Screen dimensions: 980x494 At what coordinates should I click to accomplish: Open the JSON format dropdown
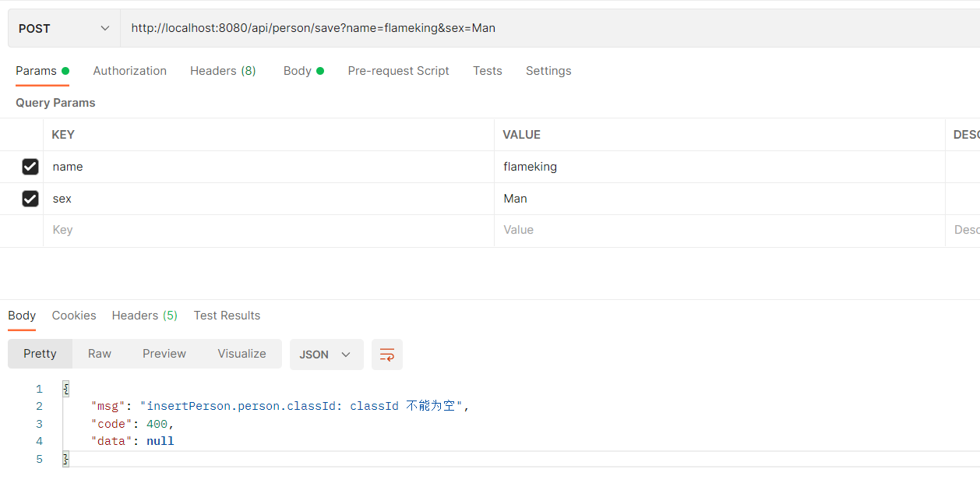pos(326,355)
